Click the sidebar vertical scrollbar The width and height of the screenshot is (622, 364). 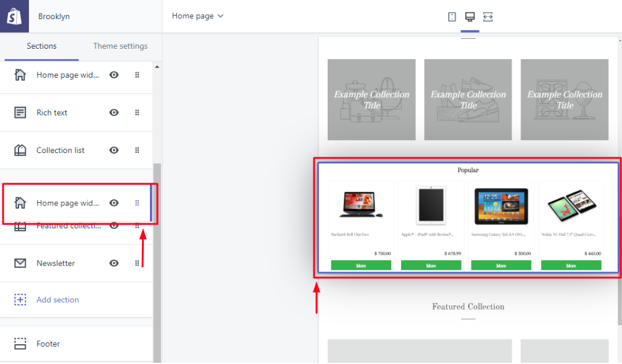tap(157, 247)
